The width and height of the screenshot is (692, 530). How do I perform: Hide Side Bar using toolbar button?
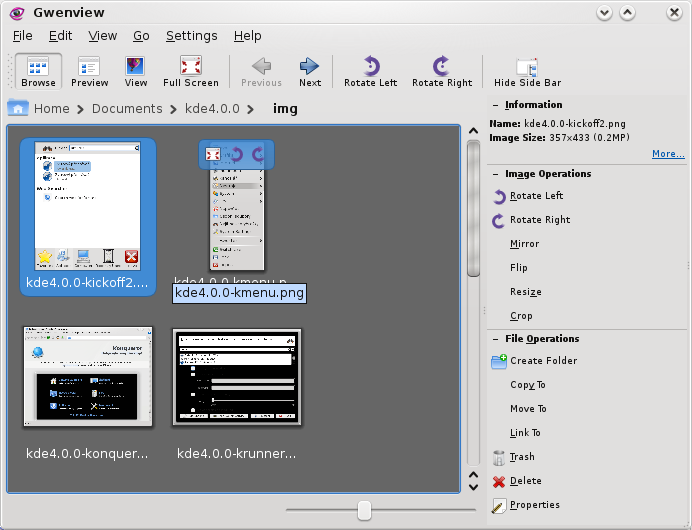(x=527, y=71)
